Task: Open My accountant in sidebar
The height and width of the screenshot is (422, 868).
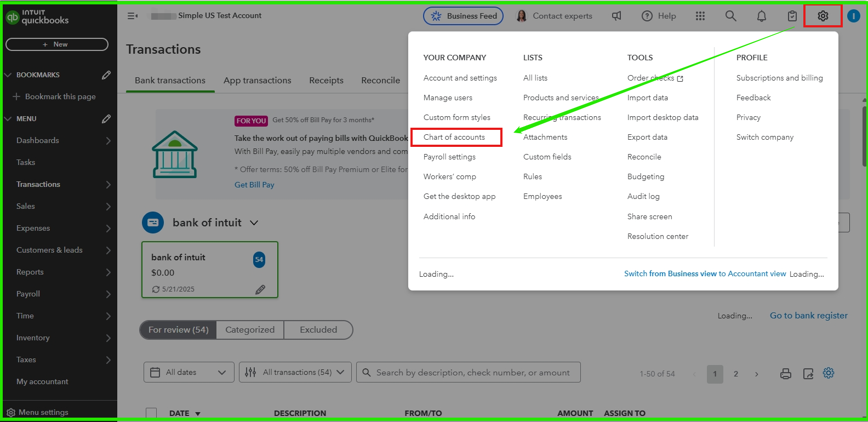Action: coord(42,381)
